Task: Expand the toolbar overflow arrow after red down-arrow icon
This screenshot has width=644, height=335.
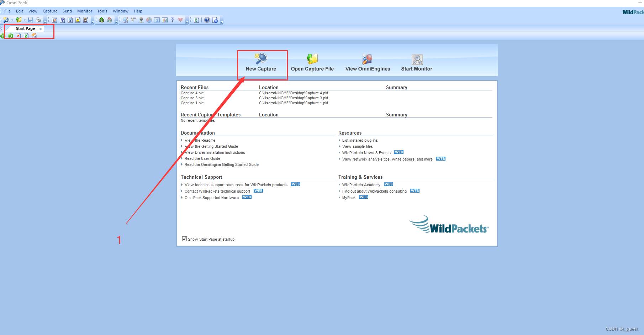Action: click(x=116, y=22)
